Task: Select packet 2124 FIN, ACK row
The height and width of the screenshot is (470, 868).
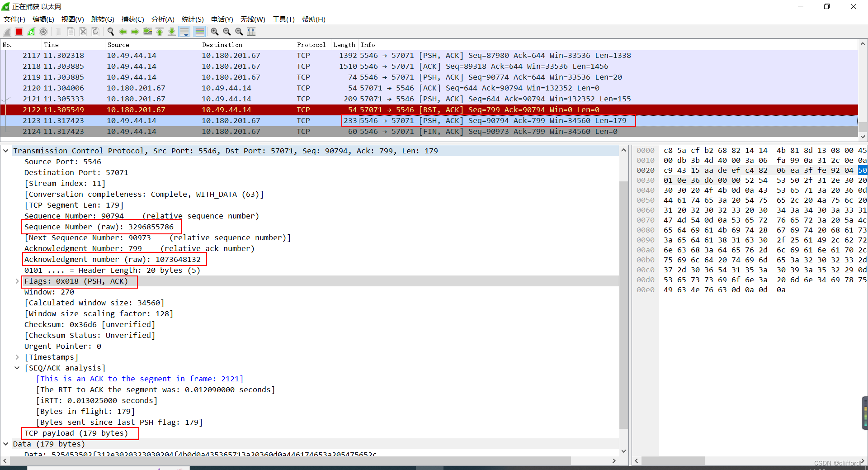Action: [429, 131]
